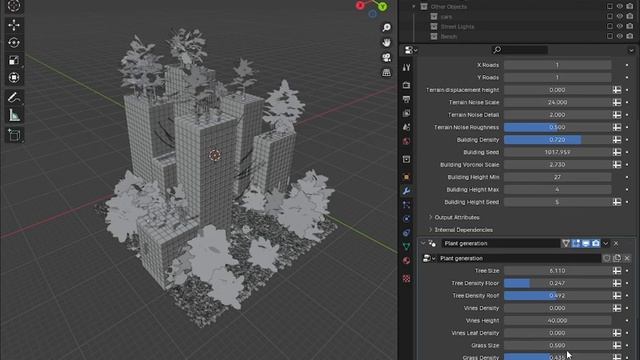Open the Scene properties tab
Viewport: 640px width, 360px height.
point(406,127)
